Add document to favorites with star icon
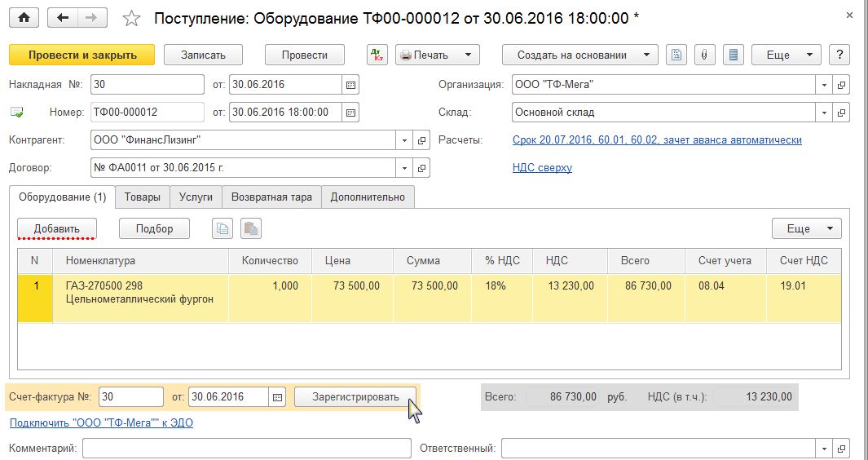The width and height of the screenshot is (868, 460). (x=132, y=18)
